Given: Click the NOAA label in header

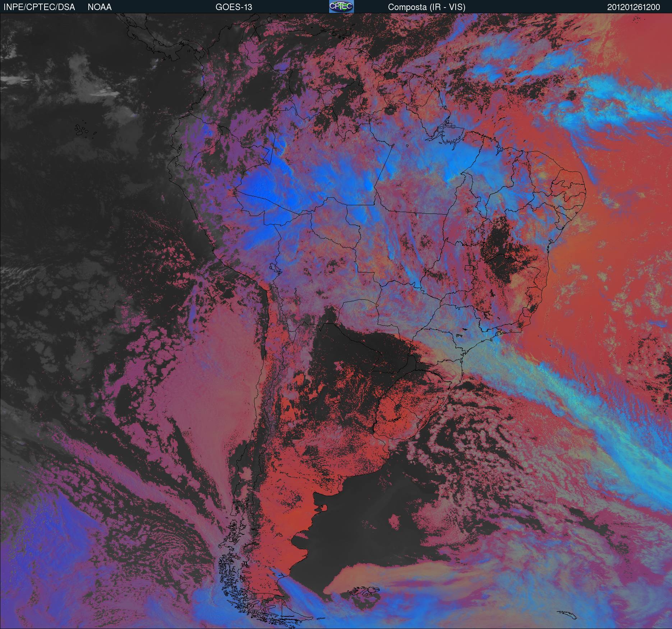Looking at the screenshot, I should pyautogui.click(x=100, y=7).
